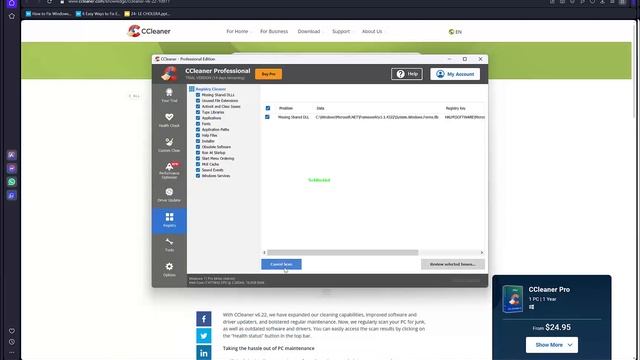
Task: Click Registry Cleaner tree heading
Action: (211, 89)
